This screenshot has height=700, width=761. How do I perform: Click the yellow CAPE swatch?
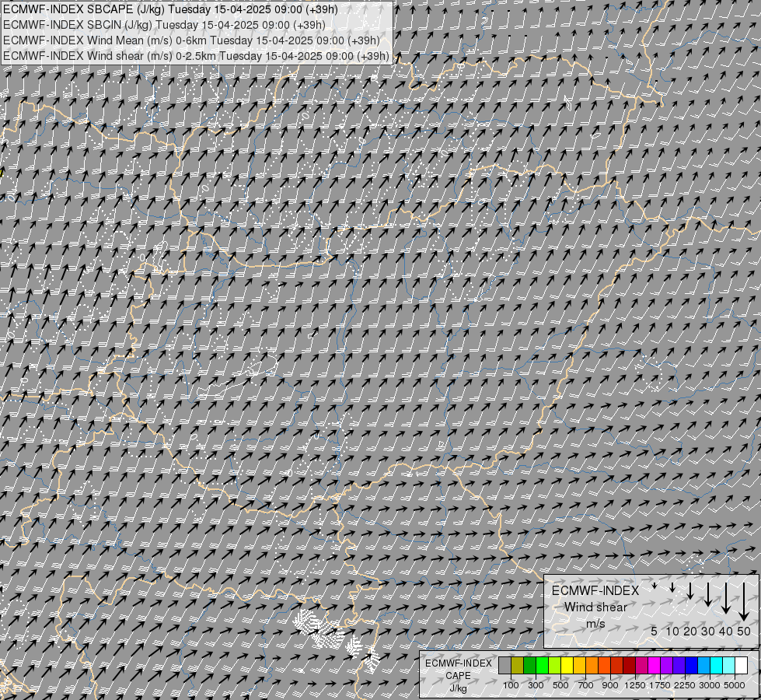coord(567,666)
